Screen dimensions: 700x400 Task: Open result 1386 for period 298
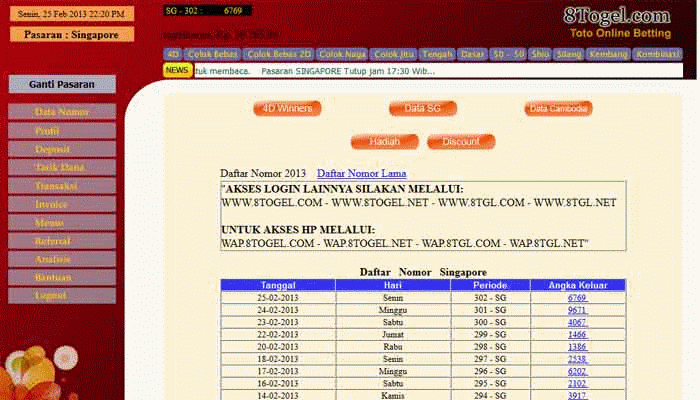pyautogui.click(x=578, y=347)
